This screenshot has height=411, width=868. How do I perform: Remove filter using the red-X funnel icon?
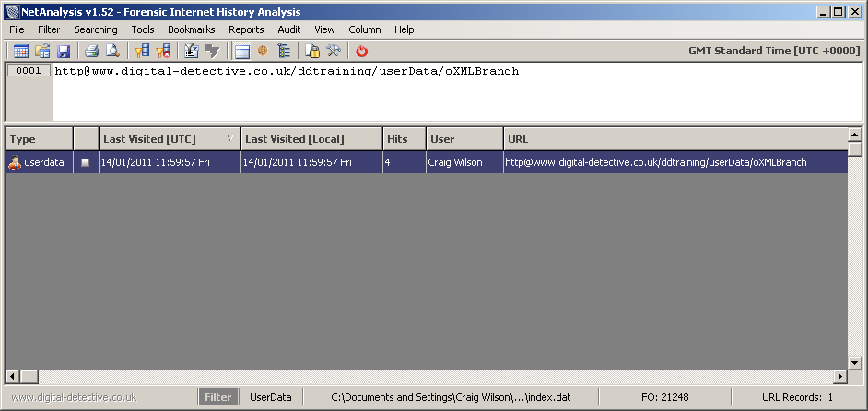tap(163, 52)
